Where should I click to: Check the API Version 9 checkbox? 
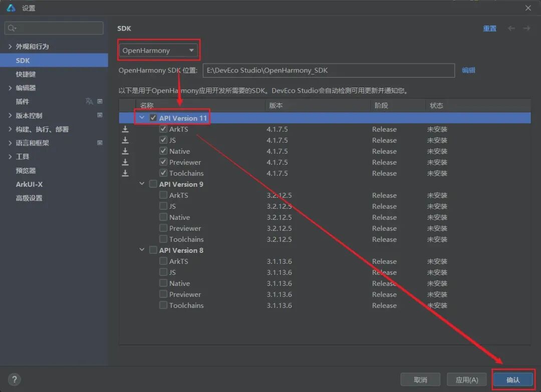coord(153,184)
